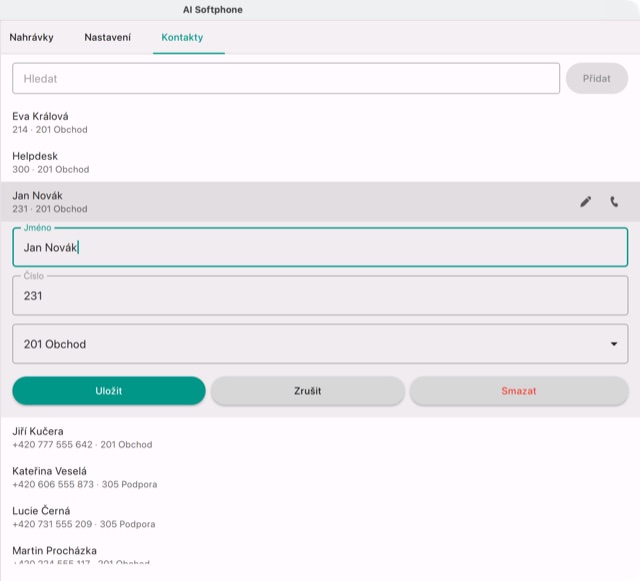Select the Jiří Kučera contact
The width and height of the screenshot is (640, 581).
coord(320,438)
